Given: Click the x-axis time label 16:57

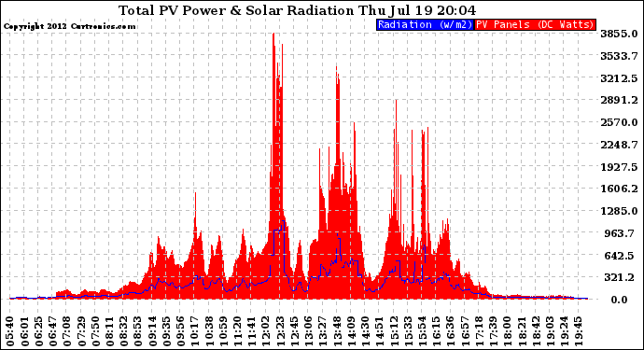Looking at the screenshot, I should click(466, 331).
